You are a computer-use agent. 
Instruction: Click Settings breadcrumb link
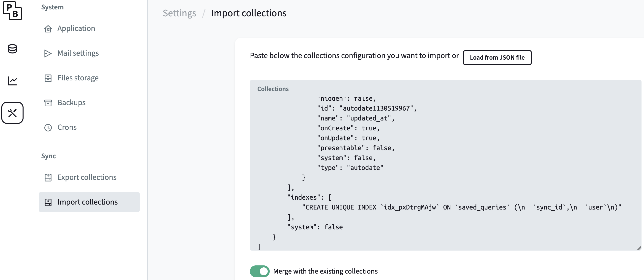point(179,13)
